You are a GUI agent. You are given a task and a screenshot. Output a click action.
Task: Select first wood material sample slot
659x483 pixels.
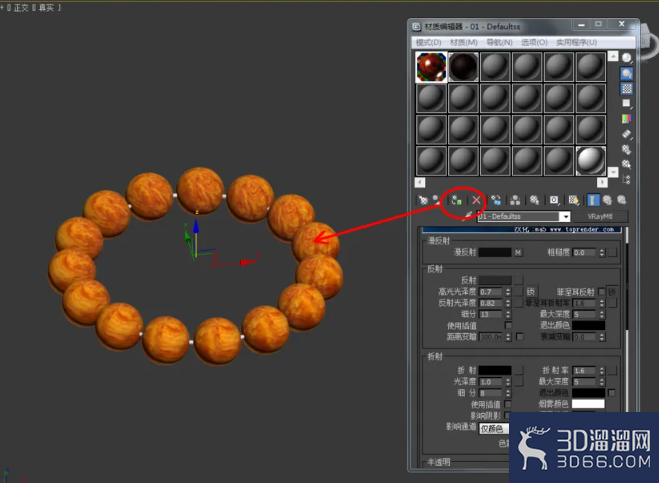431,67
